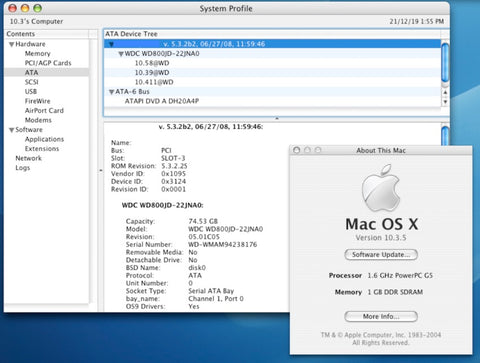Screen dimensions: 480x363
Task: Show AirPort Card information
Action: (x=44, y=111)
